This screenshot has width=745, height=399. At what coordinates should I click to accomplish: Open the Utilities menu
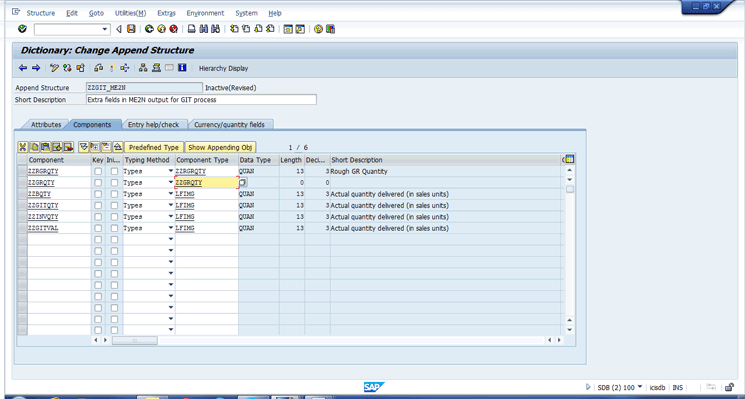tap(130, 13)
